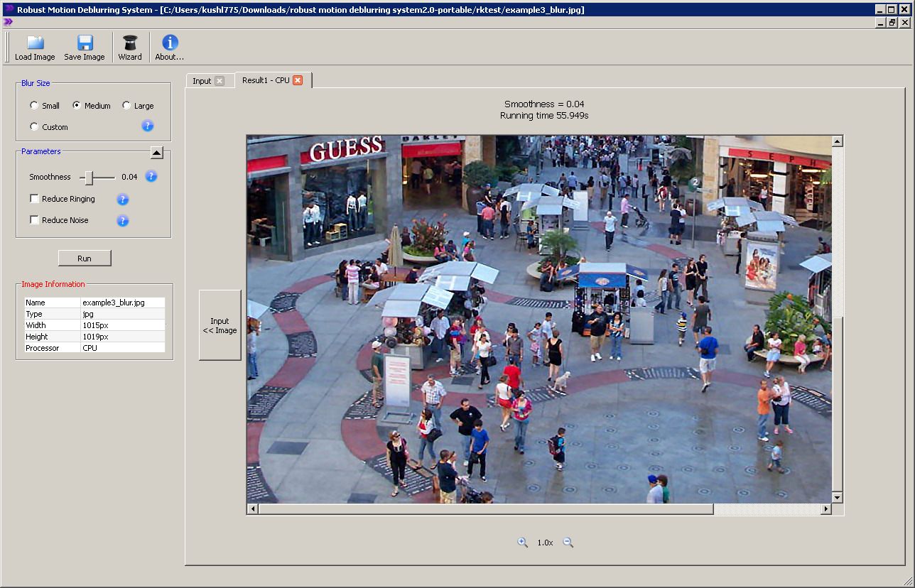Zoom out using the magnifier minus icon
Image resolution: width=915 pixels, height=588 pixels.
click(x=568, y=542)
